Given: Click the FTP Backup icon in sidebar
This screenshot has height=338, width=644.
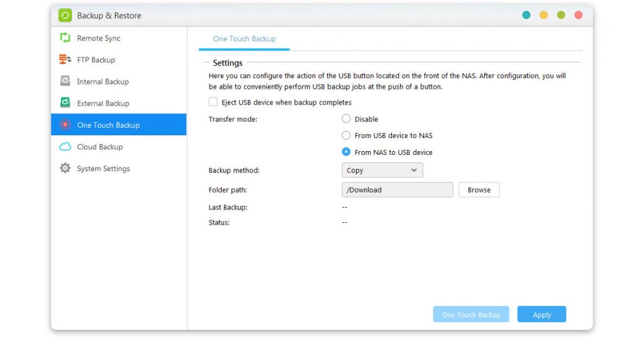Looking at the screenshot, I should pyautogui.click(x=65, y=60).
